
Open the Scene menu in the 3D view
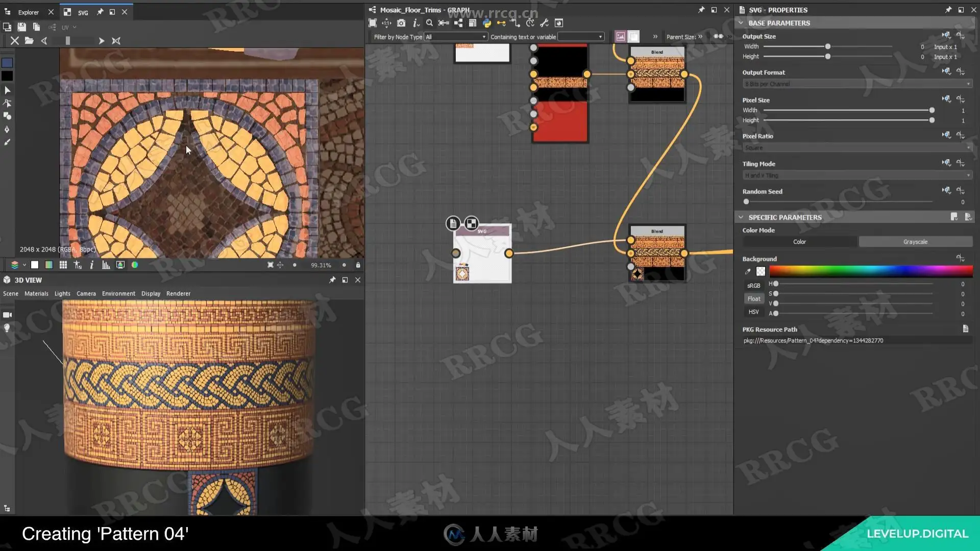click(11, 293)
